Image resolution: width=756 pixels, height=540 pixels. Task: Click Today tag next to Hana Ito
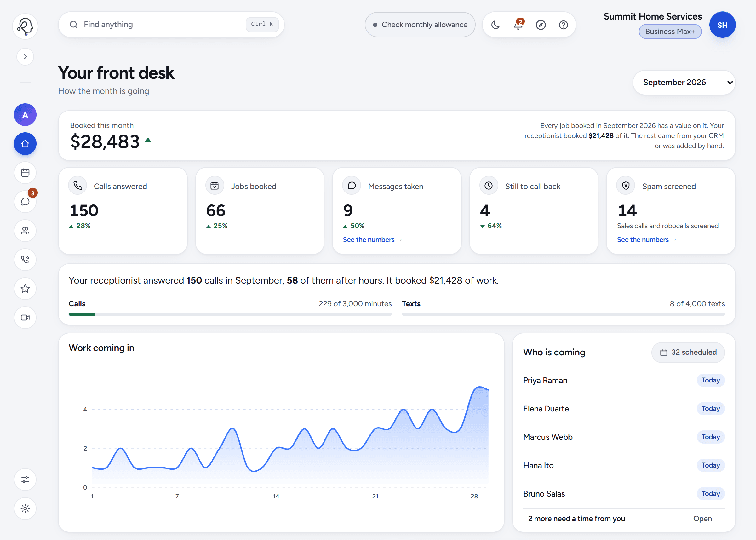click(710, 465)
